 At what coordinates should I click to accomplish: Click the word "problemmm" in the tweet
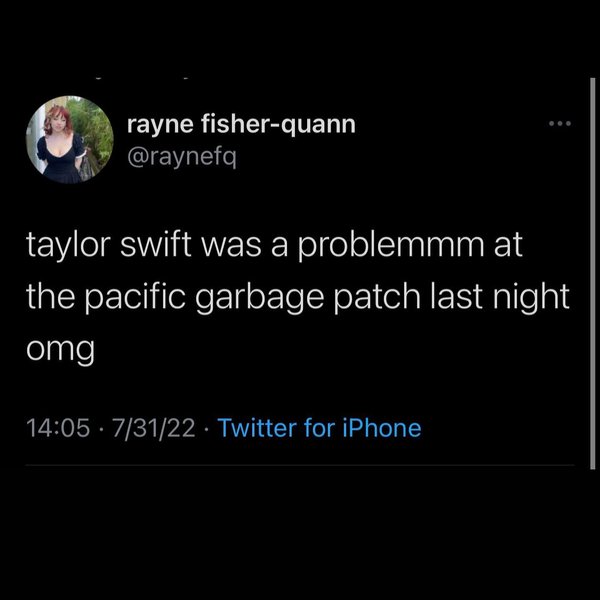[x=391, y=245]
